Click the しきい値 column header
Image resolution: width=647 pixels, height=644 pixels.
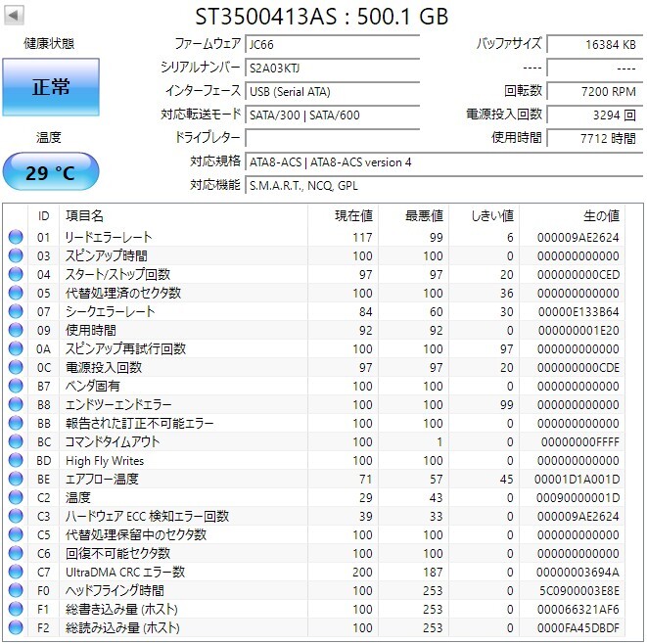pos(484,215)
